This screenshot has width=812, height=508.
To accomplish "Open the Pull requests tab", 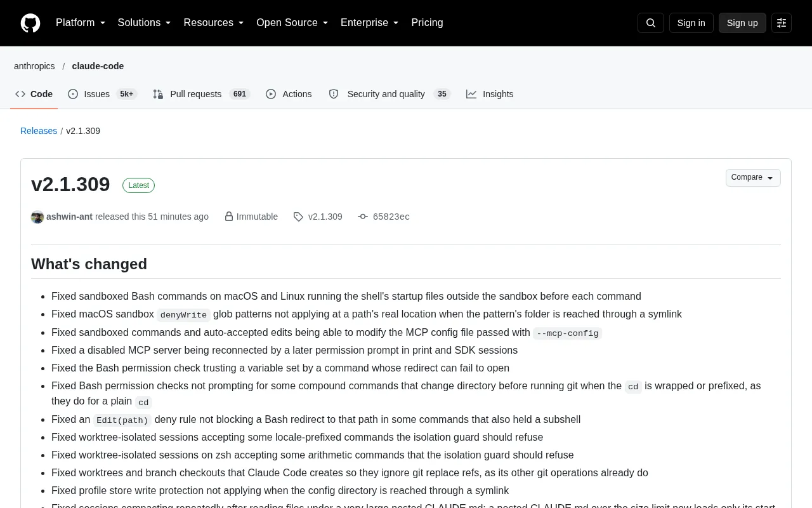I will 202,94.
